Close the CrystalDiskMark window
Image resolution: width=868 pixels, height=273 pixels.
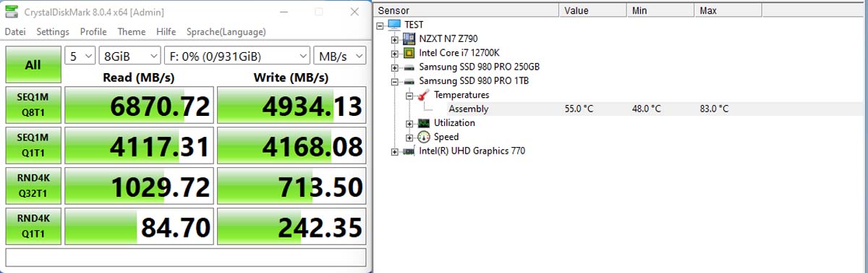click(354, 12)
